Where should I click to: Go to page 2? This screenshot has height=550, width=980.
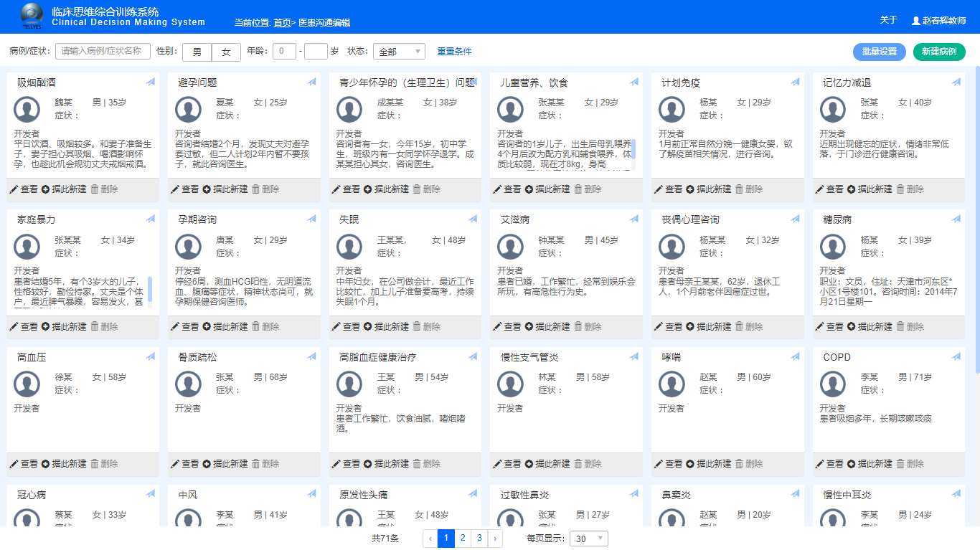click(463, 538)
